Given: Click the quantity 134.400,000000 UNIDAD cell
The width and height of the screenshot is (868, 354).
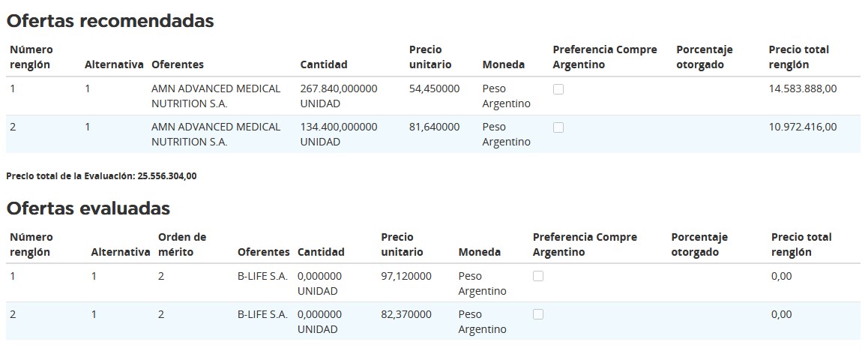Looking at the screenshot, I should coord(339,134).
